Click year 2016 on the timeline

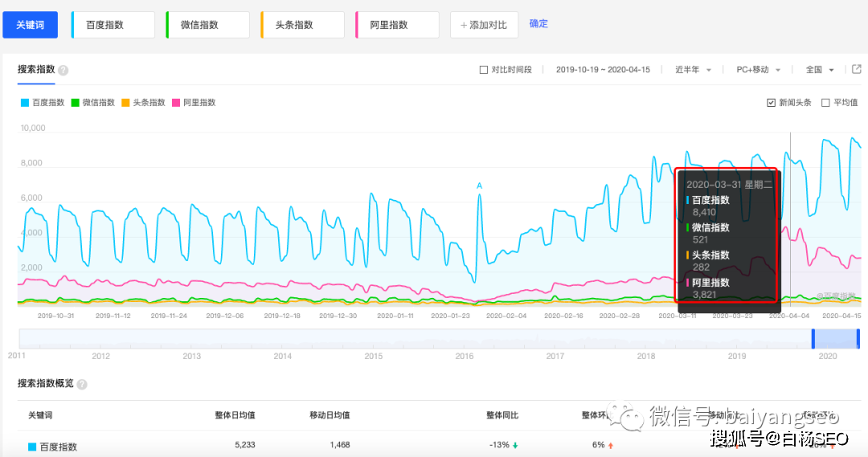point(465,357)
